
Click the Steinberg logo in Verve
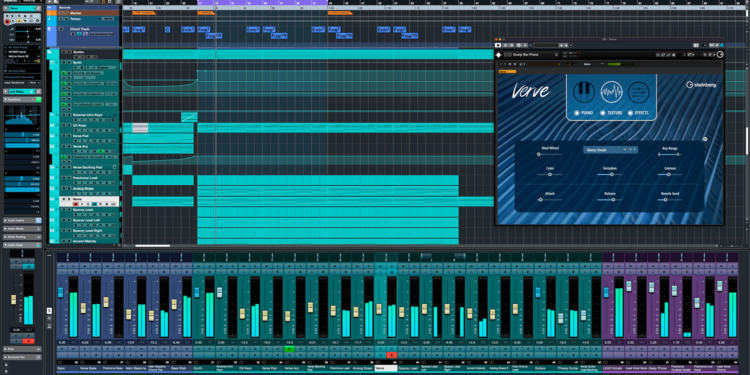click(x=701, y=85)
